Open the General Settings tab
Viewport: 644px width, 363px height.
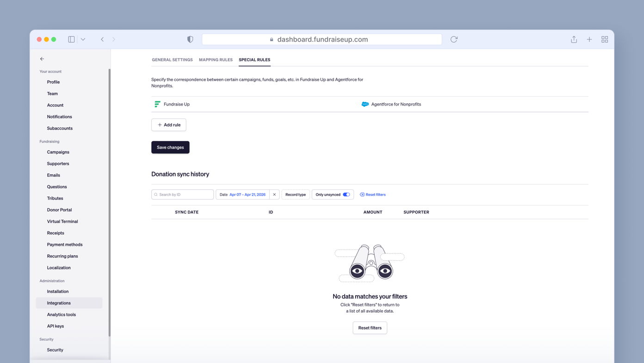pos(172,60)
